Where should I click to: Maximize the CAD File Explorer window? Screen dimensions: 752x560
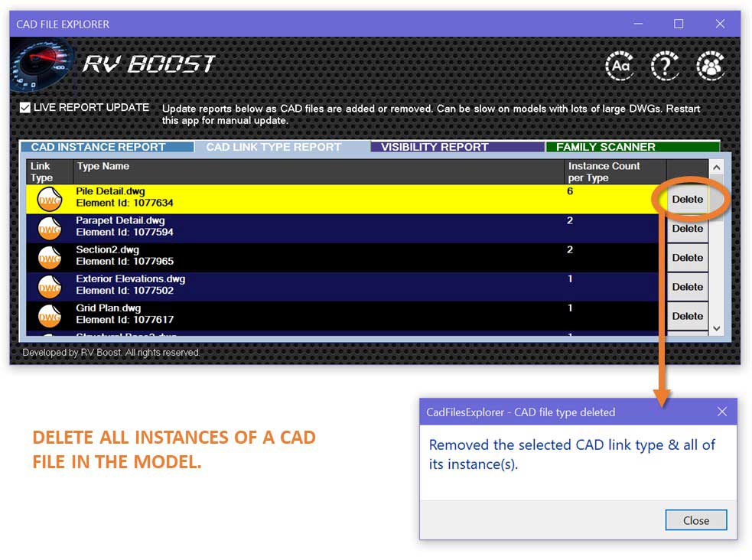(x=679, y=24)
